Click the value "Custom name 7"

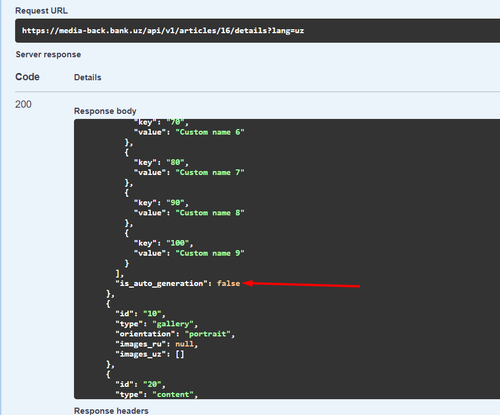pyautogui.click(x=210, y=172)
